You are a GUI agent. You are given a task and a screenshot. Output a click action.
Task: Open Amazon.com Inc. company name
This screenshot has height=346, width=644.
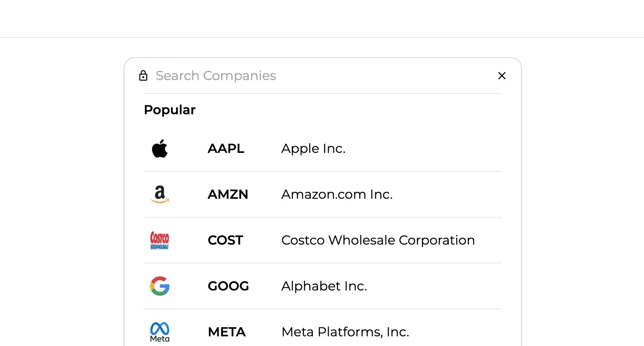[x=337, y=194]
